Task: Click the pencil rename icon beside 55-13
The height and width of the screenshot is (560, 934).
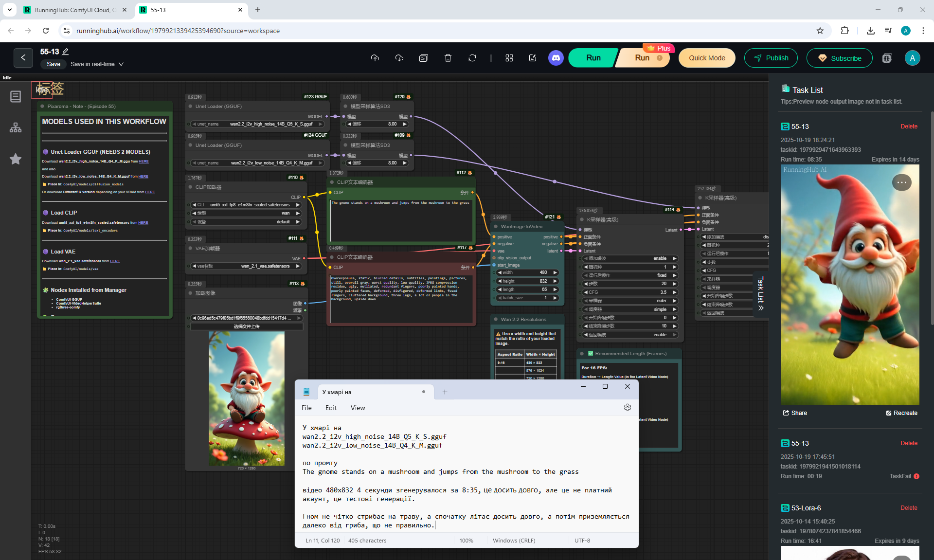Action: point(66,52)
